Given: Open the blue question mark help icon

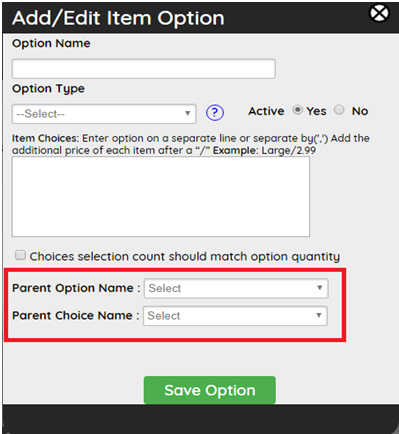Looking at the screenshot, I should click(x=215, y=113).
